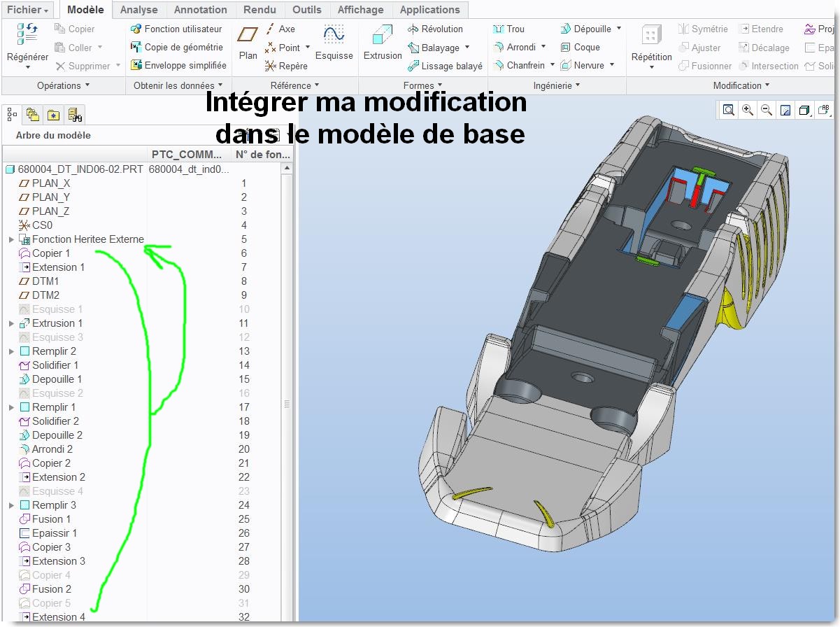The image size is (840, 627).
Task: Click the Plan datum plane tool
Action: [x=248, y=43]
